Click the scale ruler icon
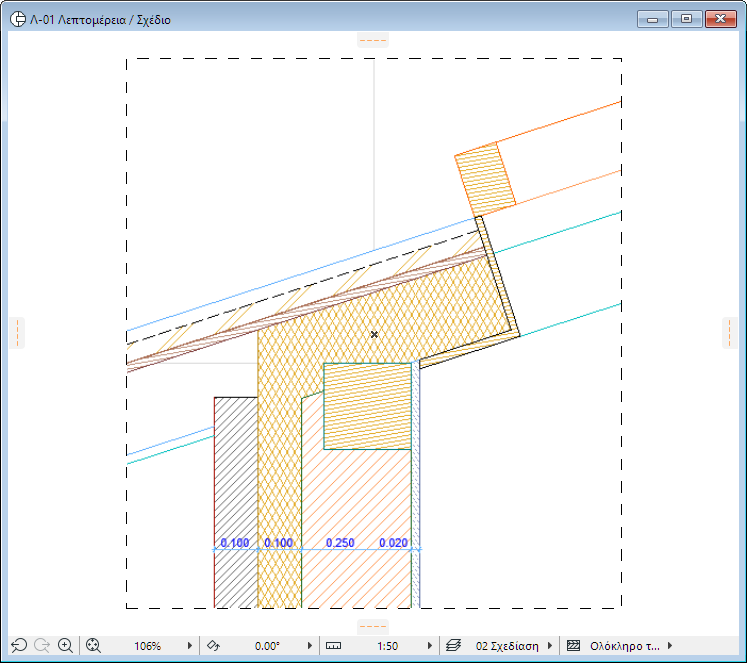Image resolution: width=747 pixels, height=663 pixels. [333, 645]
